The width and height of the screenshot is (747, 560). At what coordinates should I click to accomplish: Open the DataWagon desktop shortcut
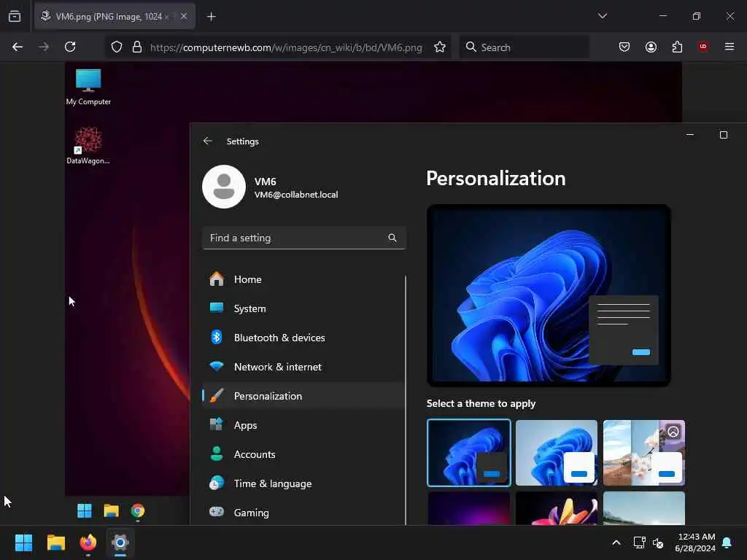88,145
